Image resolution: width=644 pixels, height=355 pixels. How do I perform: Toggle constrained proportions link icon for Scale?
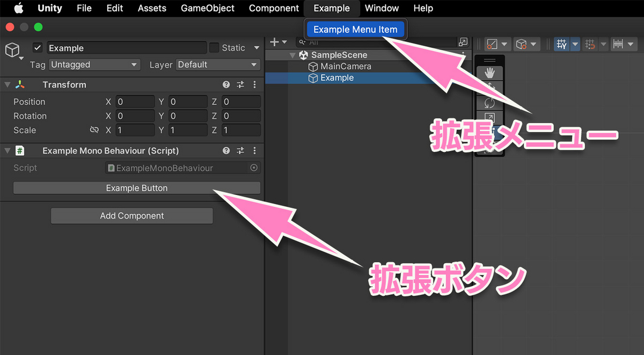point(94,130)
